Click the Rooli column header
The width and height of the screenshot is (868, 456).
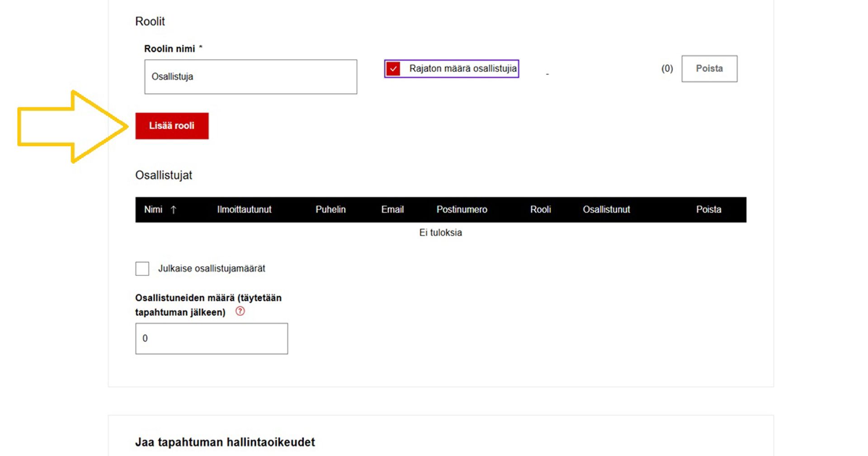tap(540, 209)
